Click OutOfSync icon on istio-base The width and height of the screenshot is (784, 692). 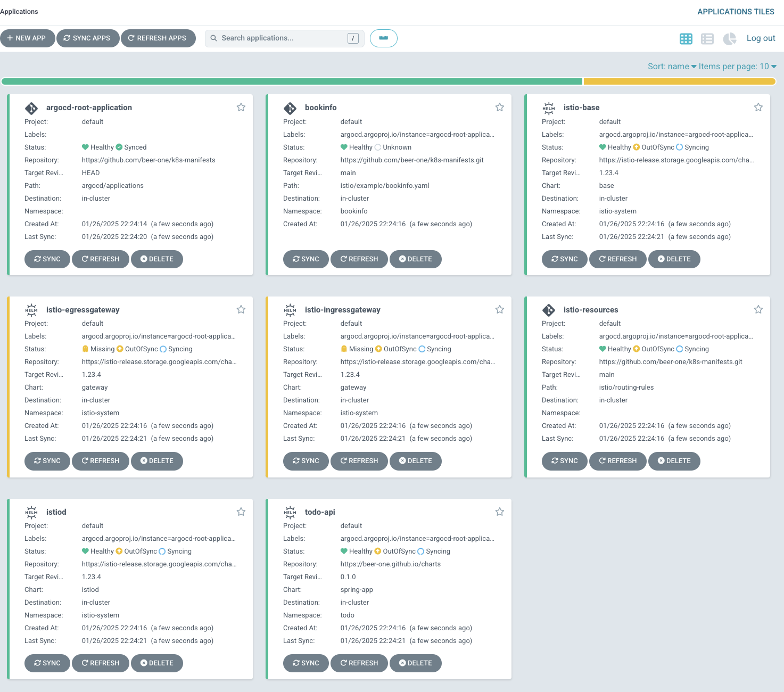[637, 147]
